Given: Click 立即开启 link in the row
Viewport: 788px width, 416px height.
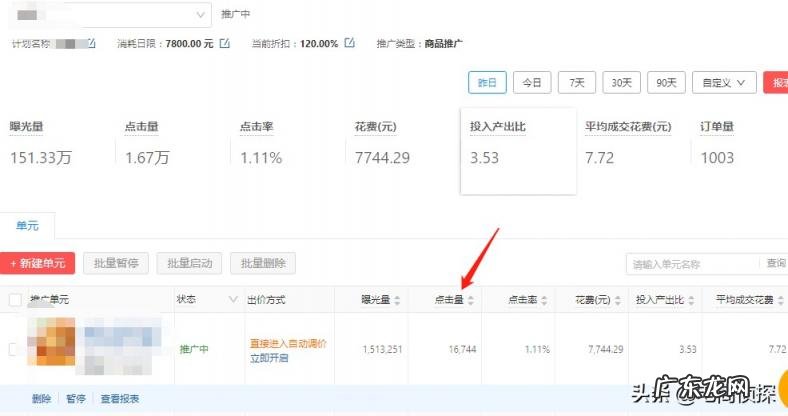Looking at the screenshot, I should point(269,358).
